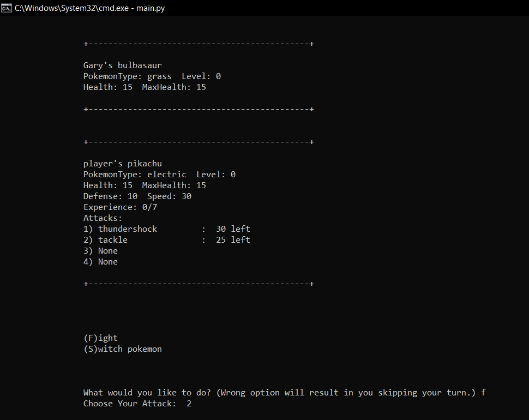529x420 pixels.
Task: Click the 'Attacks:' heading
Action: coord(103,218)
